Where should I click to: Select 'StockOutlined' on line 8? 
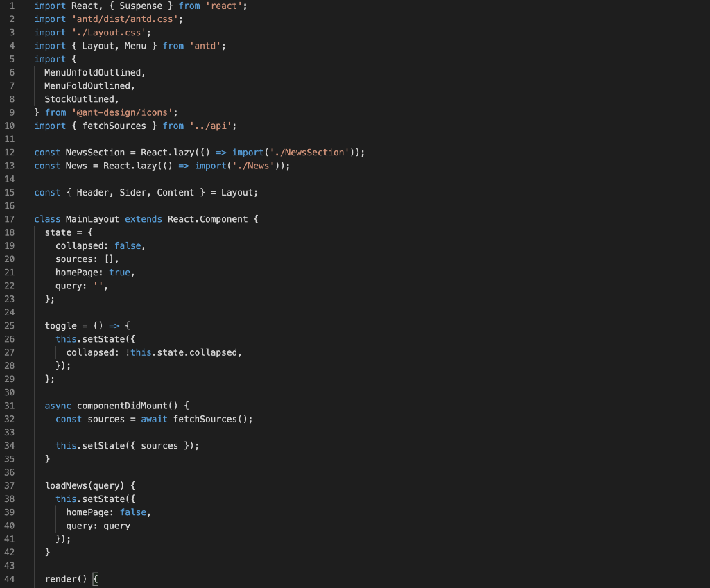point(80,98)
